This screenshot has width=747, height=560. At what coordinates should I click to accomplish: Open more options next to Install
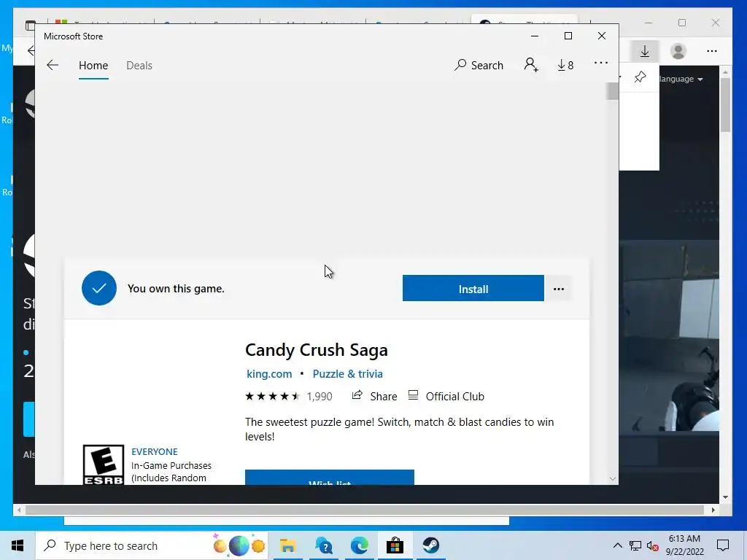558,289
